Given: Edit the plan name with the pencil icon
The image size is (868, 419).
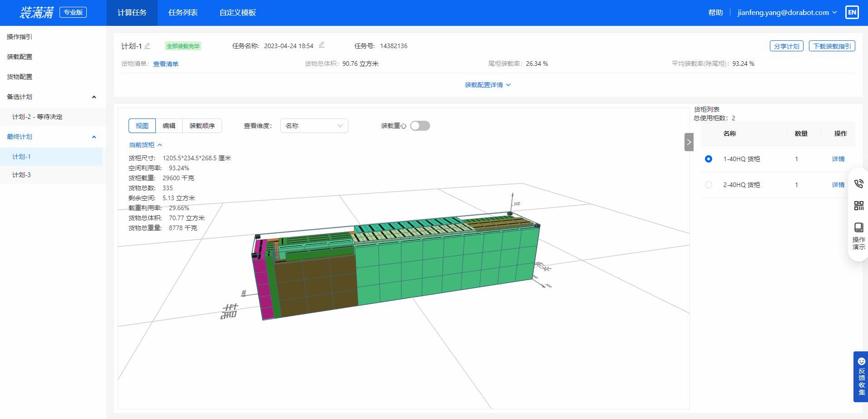Looking at the screenshot, I should coord(147,45).
